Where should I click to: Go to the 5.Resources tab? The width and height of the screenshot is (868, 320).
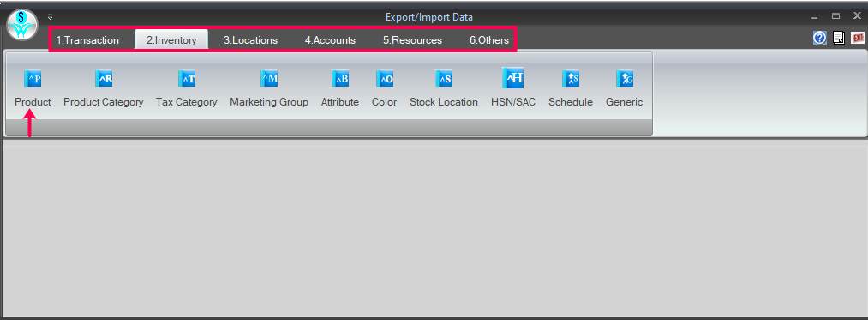pyautogui.click(x=412, y=40)
